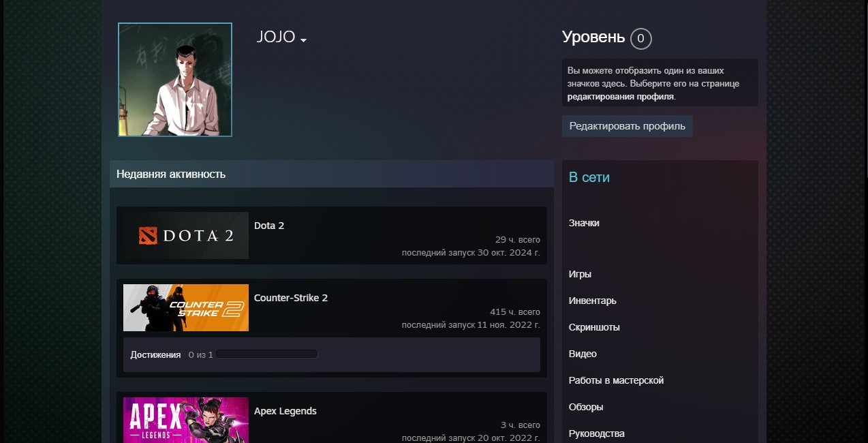
Task: Open the Apex Legends title link
Action: click(285, 411)
